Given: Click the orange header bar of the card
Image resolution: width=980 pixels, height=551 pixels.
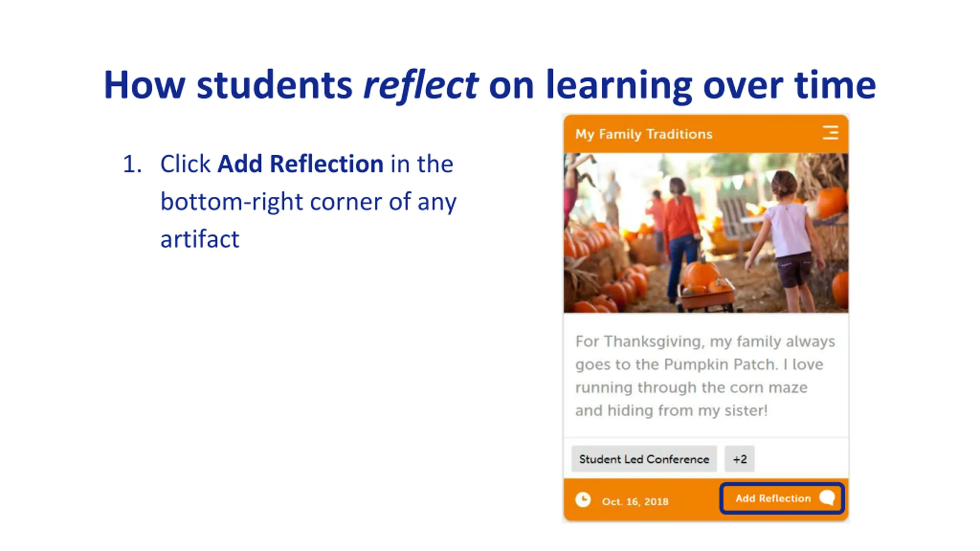Looking at the screenshot, I should click(706, 134).
